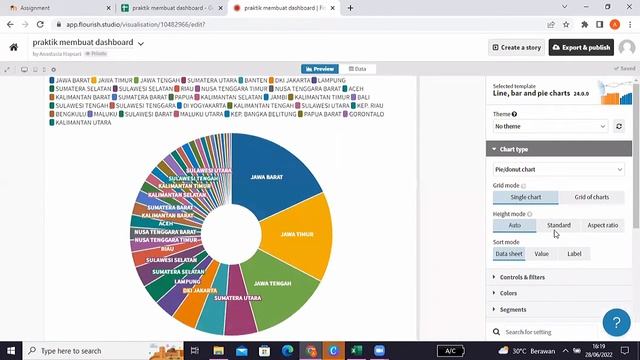Expand Controls & filters section
This screenshot has height=360, width=640.
558,277
